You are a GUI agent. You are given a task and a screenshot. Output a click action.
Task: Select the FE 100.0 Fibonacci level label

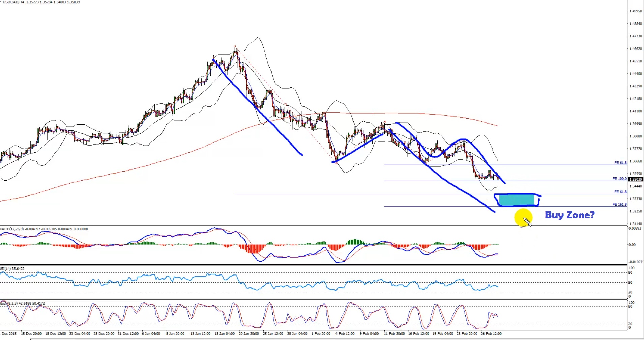(619, 179)
